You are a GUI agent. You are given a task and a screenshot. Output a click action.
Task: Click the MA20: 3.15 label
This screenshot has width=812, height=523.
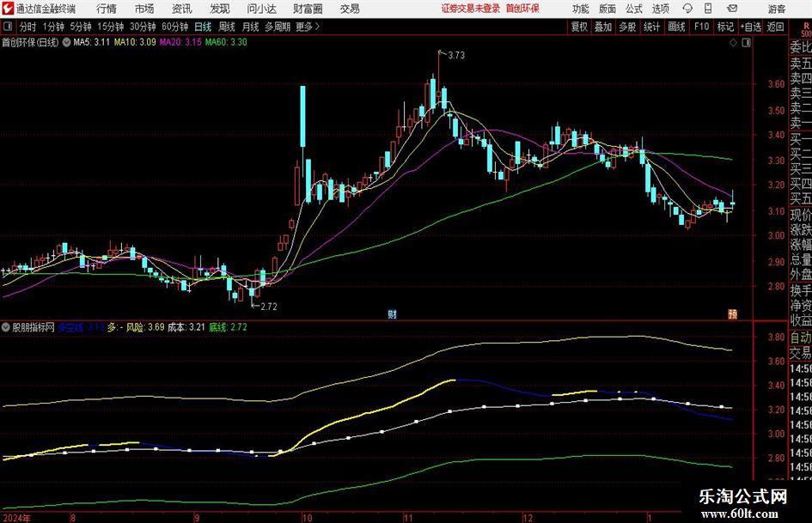(x=180, y=42)
